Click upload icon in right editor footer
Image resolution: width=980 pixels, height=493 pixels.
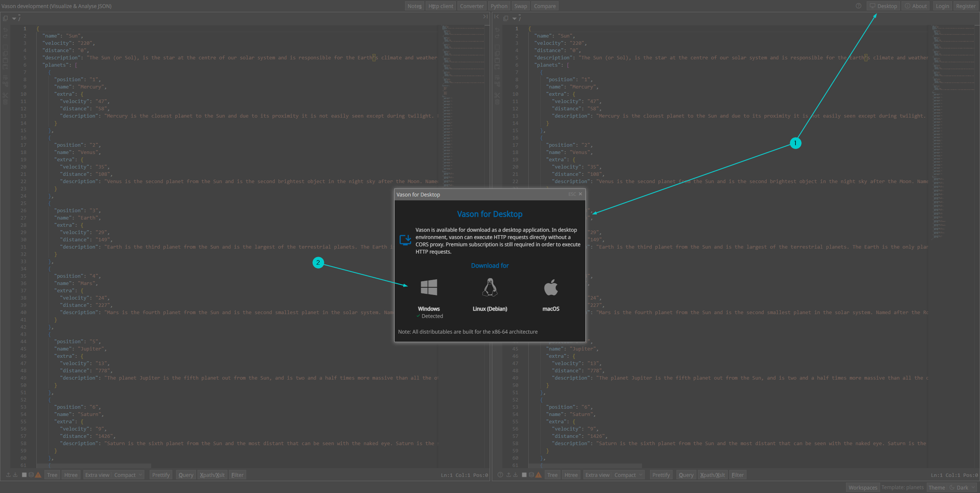click(508, 475)
